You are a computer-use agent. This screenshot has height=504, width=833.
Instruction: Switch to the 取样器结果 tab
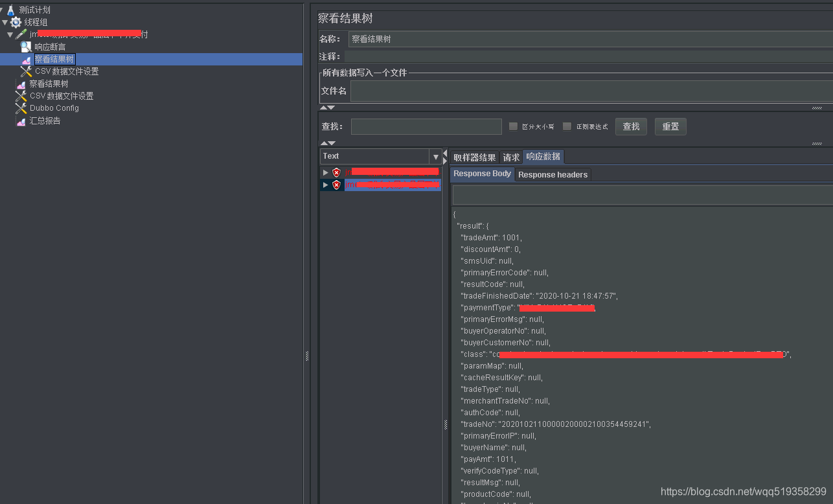point(475,157)
